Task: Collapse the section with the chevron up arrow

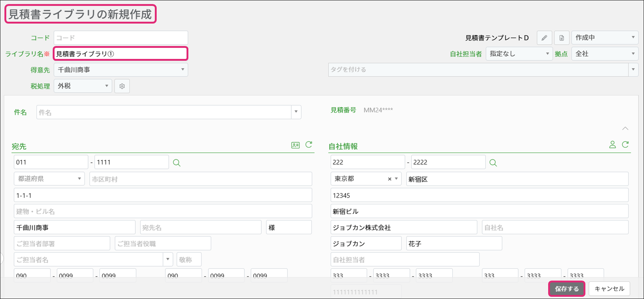Action: 625,129
